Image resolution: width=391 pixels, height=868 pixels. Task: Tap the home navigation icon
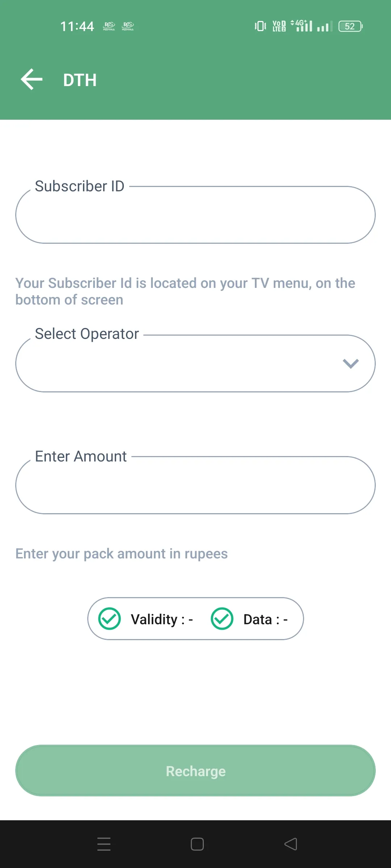tap(197, 844)
